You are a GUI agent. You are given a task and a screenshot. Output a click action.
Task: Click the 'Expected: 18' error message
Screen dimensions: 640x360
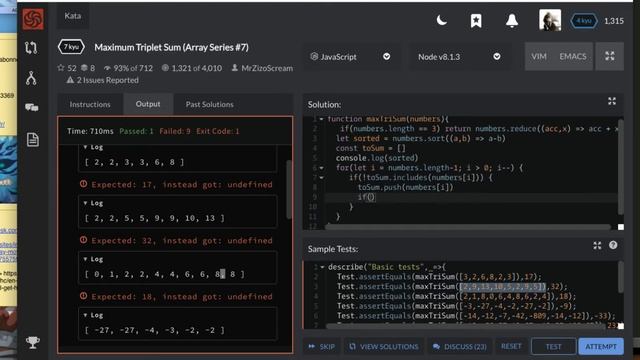[x=177, y=296]
